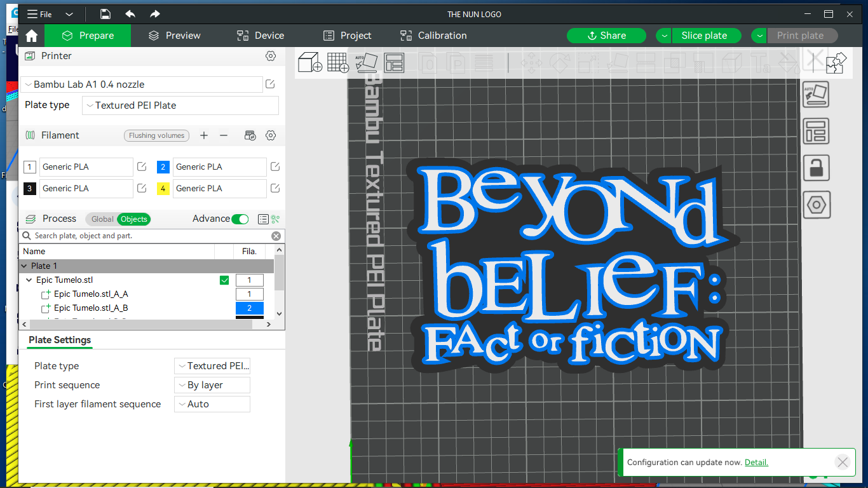Edit the Bambu Lab A1 printer preset
The image size is (868, 488).
[270, 84]
